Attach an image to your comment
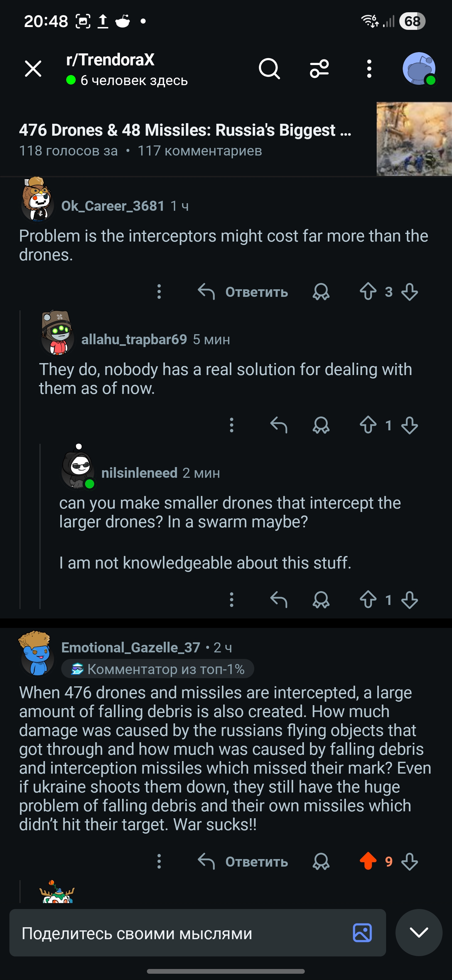Image resolution: width=452 pixels, height=980 pixels. click(362, 933)
